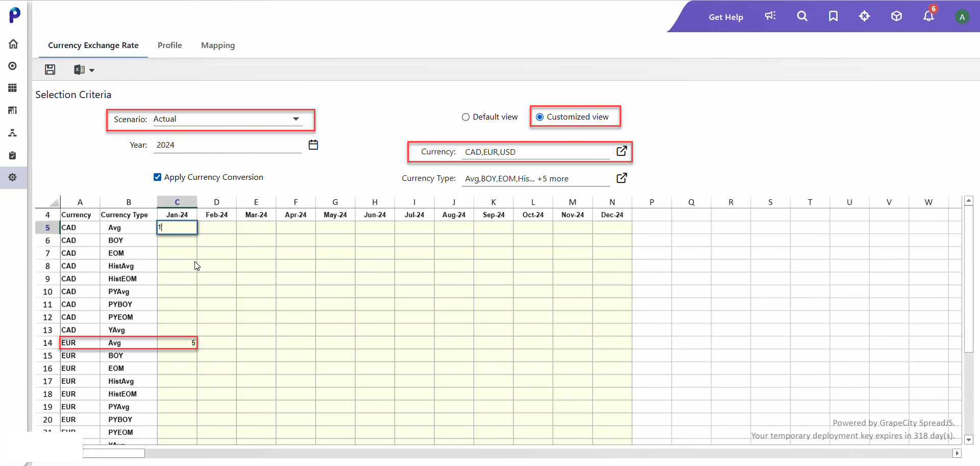Click the Jan-24 header cell

click(177, 215)
